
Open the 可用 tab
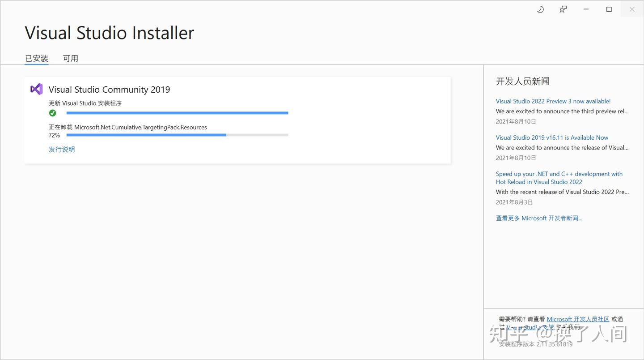coord(71,58)
